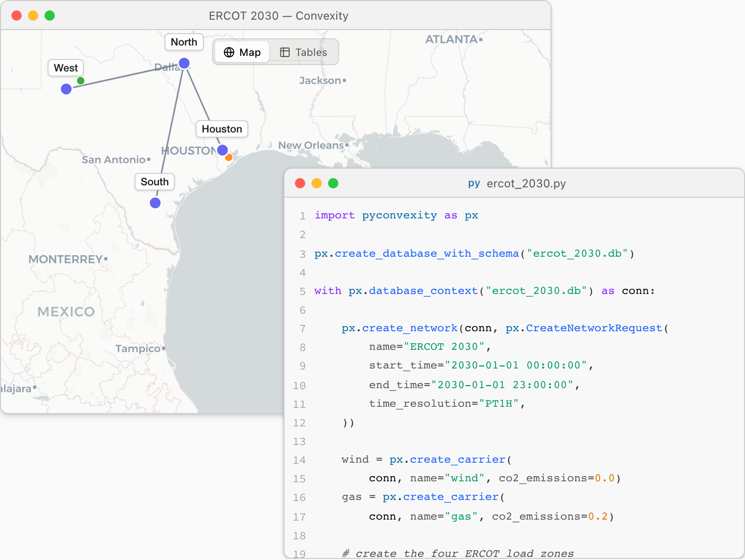Viewport: 745px width, 560px height.
Task: Click line number 7 in the gutter
Action: (303, 329)
